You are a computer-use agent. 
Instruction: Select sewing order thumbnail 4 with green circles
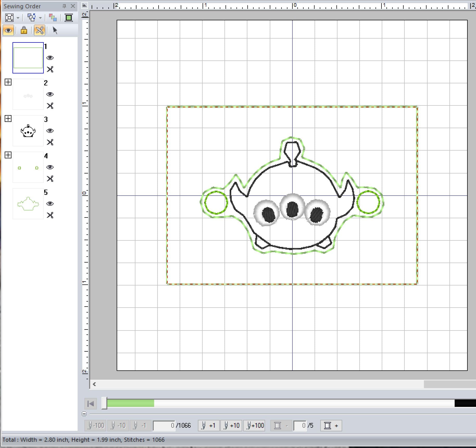(28, 167)
